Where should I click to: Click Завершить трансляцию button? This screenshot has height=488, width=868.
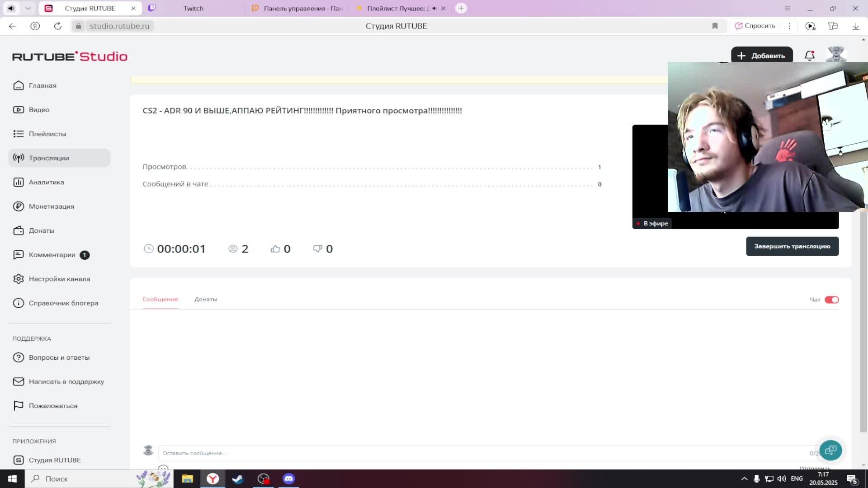(792, 246)
